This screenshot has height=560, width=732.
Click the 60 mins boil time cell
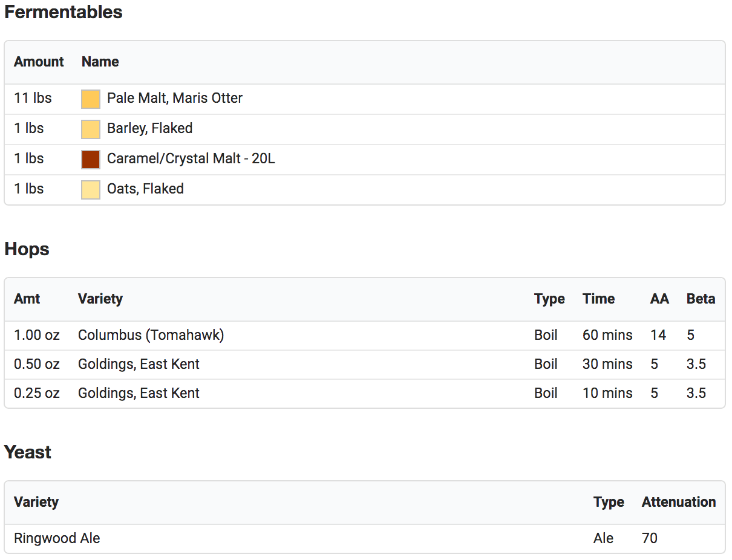coord(607,335)
